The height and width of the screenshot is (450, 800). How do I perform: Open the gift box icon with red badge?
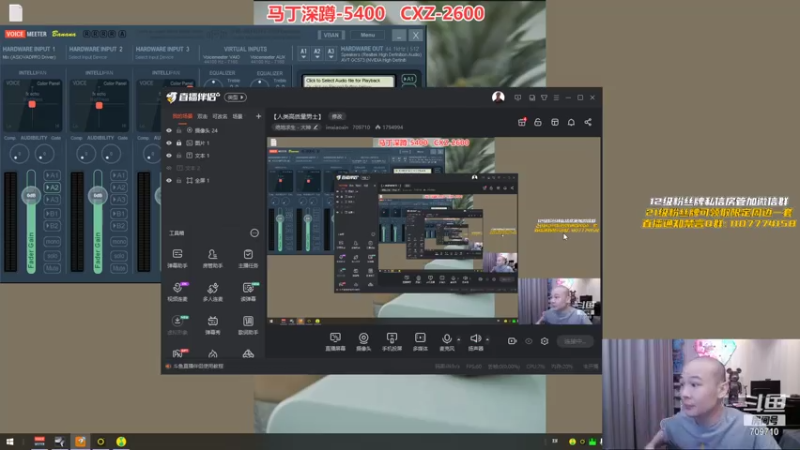521,122
